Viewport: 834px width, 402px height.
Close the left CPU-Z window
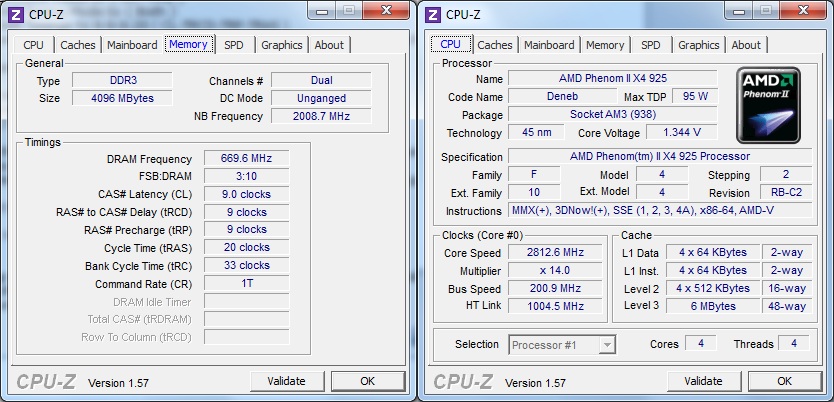click(x=386, y=10)
